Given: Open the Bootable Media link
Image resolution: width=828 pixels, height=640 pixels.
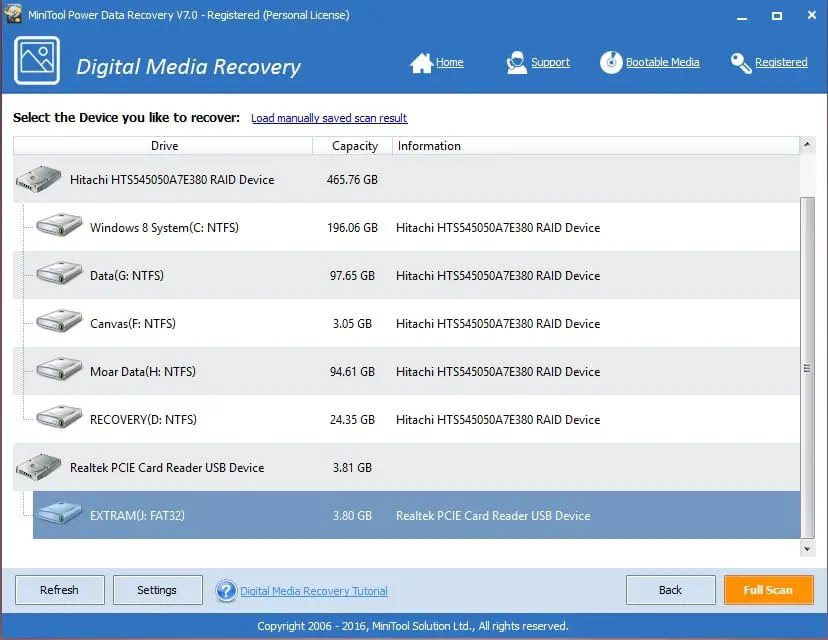Looking at the screenshot, I should point(663,62).
